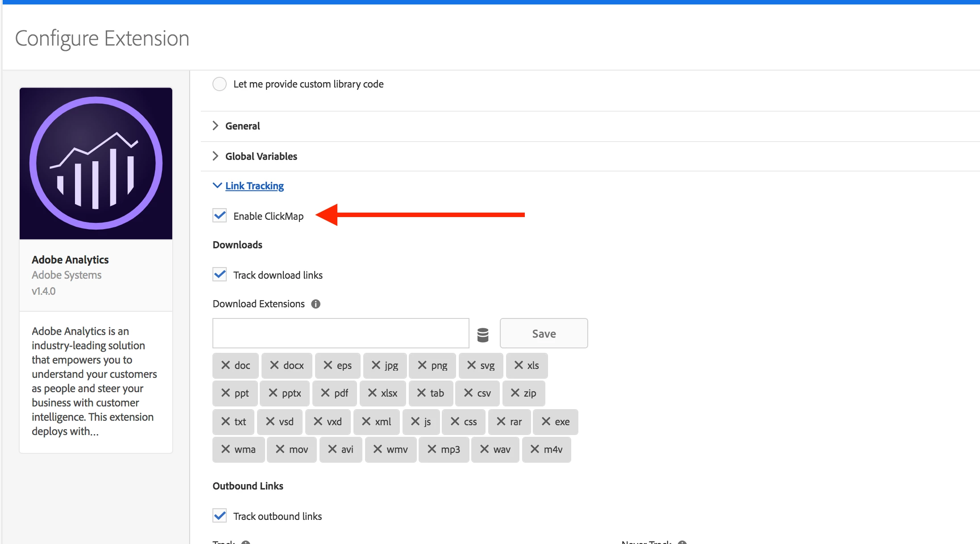Delete the exe extension tag

(x=546, y=422)
